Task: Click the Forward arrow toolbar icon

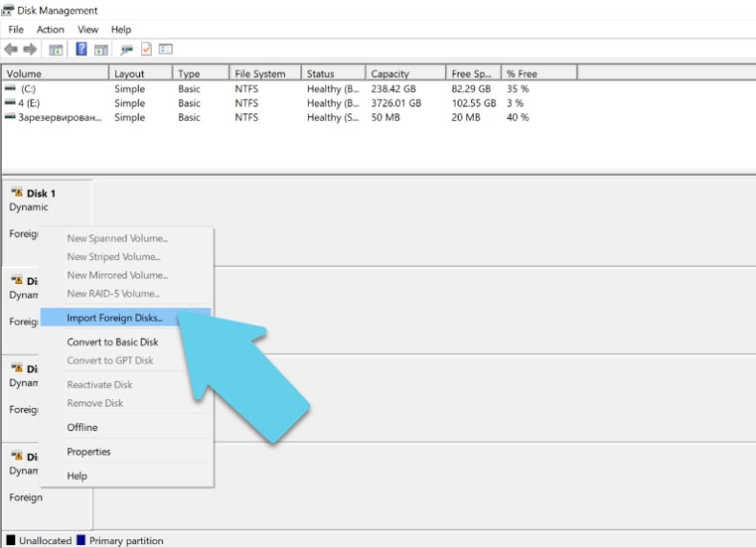Action: (x=30, y=49)
